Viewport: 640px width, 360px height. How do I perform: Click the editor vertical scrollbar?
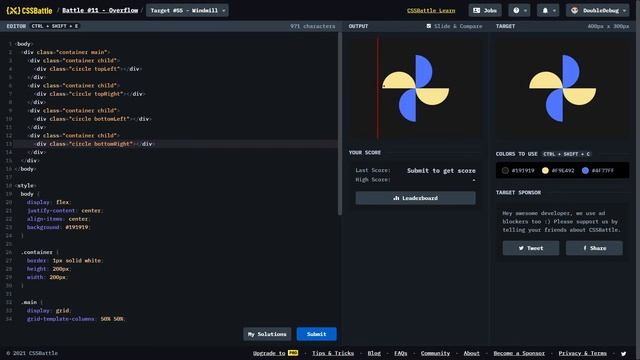pyautogui.click(x=340, y=123)
